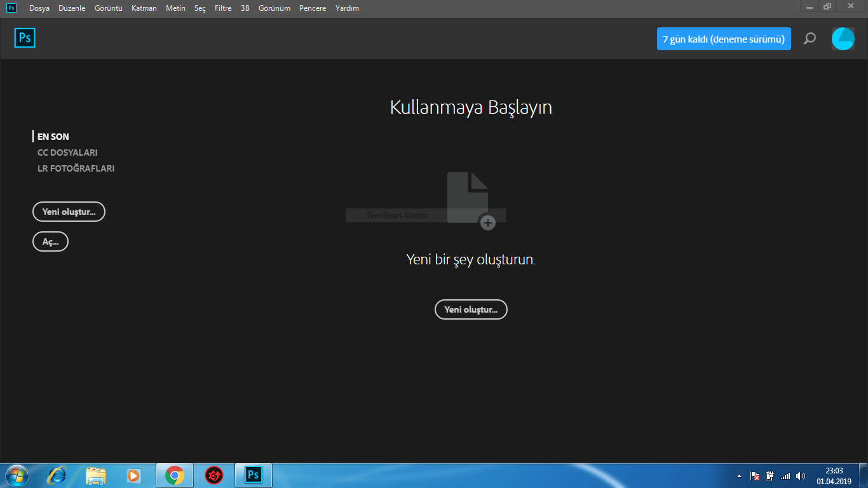The height and width of the screenshot is (488, 868).
Task: Click the center Yeni oluştur button
Action: pos(471,309)
